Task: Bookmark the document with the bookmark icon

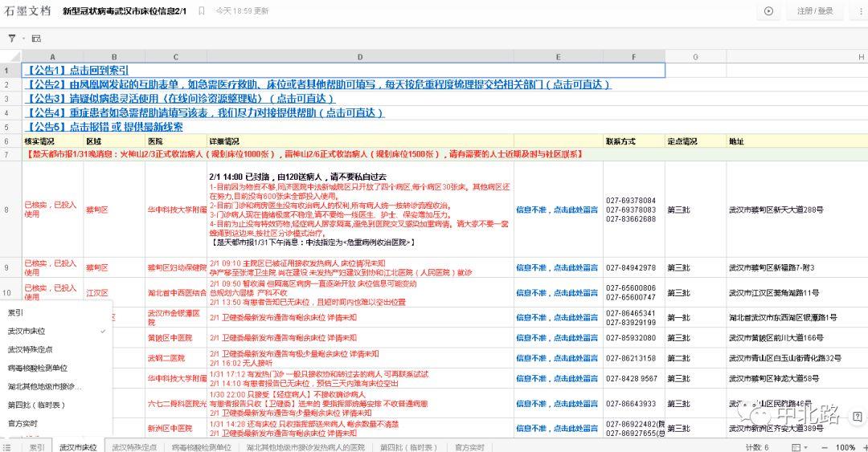Action: pyautogui.click(x=202, y=10)
